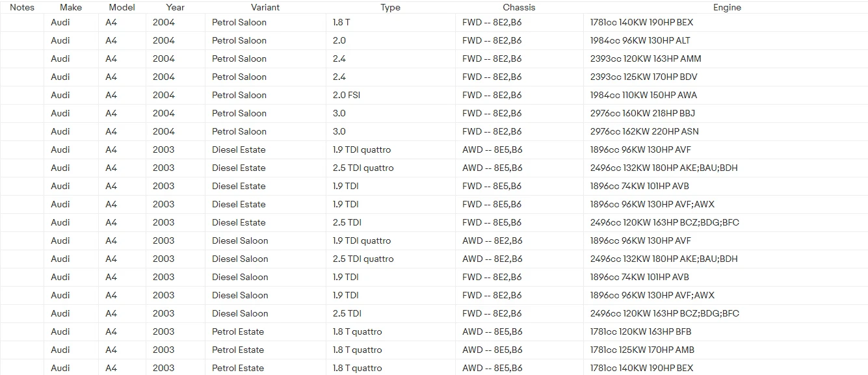Image resolution: width=868 pixels, height=375 pixels.
Task: Click the Variant column header
Action: (265, 7)
